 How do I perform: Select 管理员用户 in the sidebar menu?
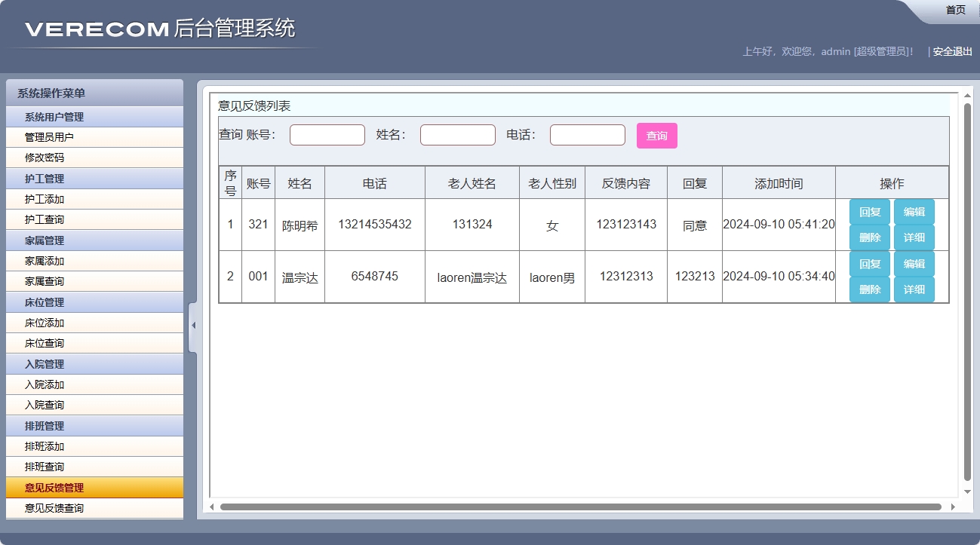(94, 137)
